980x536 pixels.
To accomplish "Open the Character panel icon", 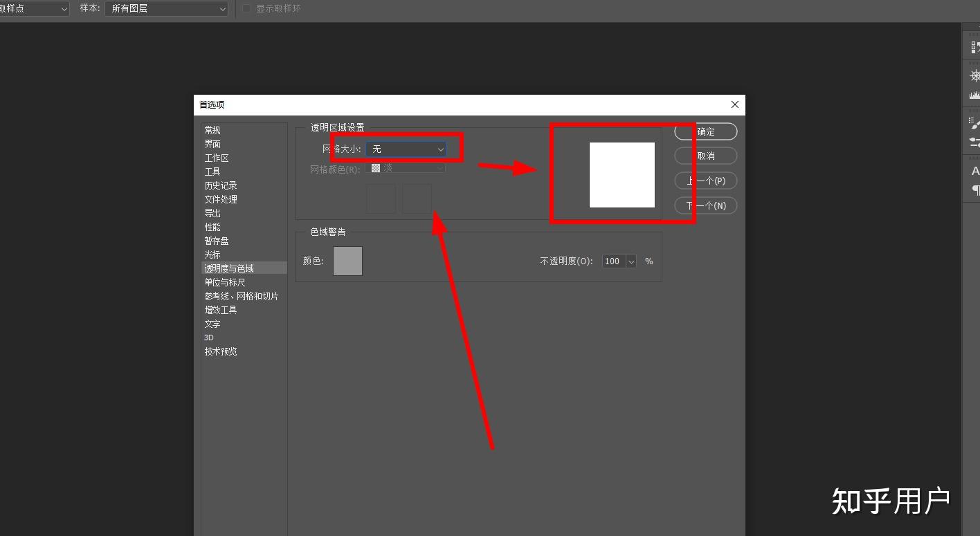I will click(x=975, y=171).
